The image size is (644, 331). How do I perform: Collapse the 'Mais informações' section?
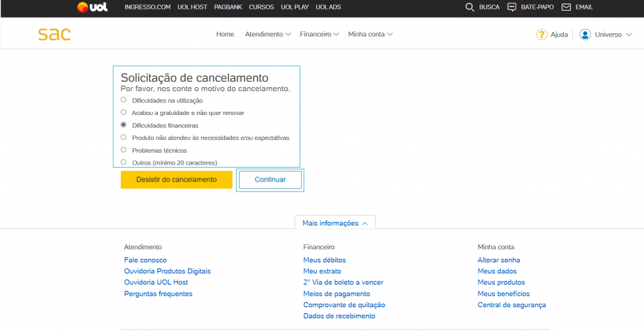335,223
